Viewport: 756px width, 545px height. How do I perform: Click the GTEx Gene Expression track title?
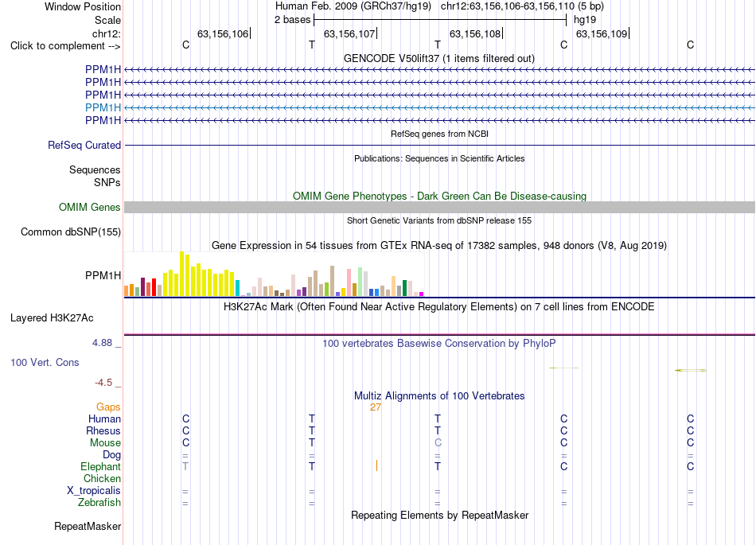[x=439, y=245]
